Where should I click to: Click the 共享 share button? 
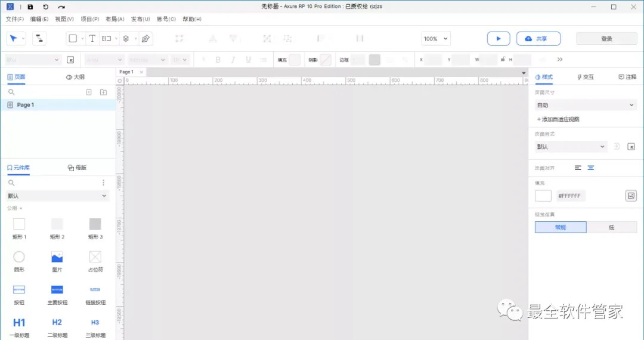coord(538,39)
